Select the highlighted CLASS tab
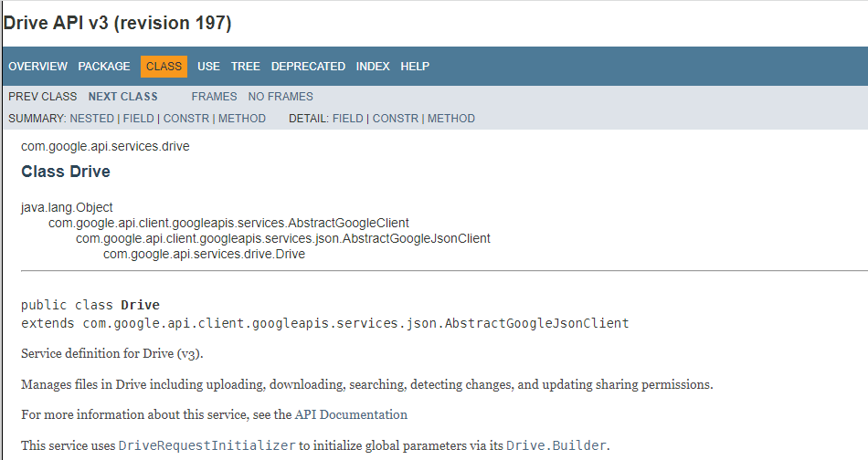This screenshot has width=868, height=460. pyautogui.click(x=164, y=67)
